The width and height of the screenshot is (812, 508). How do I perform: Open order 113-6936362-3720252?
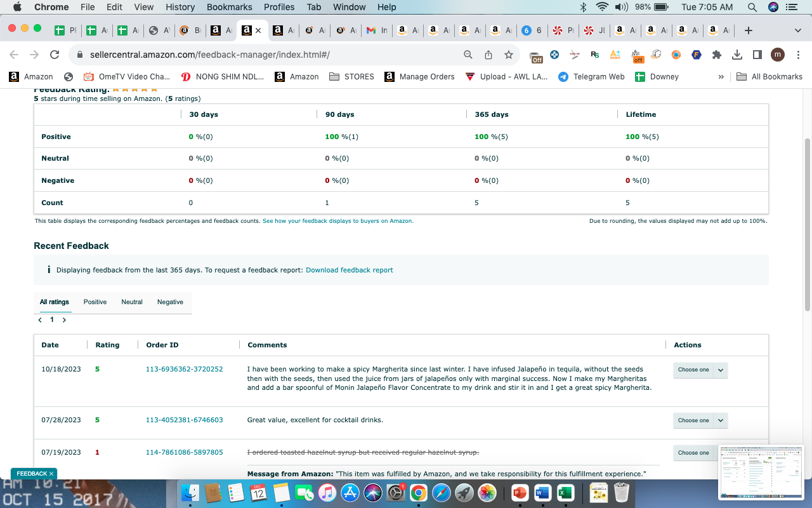185,369
